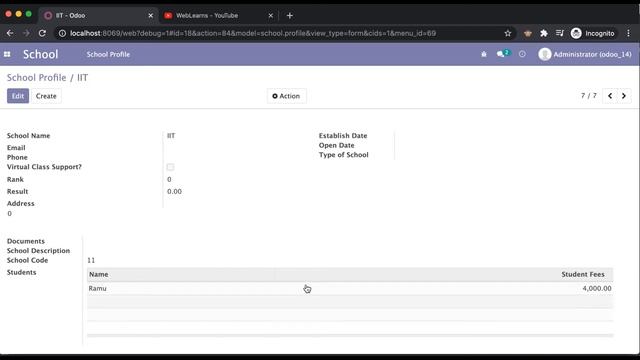Click the Edit button
Screen dimensions: 640x360
click(18, 96)
